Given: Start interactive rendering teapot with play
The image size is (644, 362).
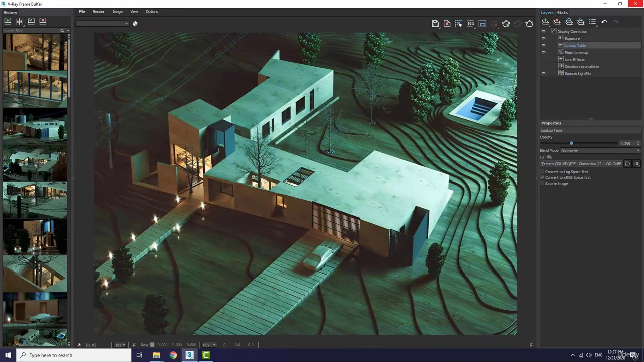Looking at the screenshot, I should click(x=506, y=23).
